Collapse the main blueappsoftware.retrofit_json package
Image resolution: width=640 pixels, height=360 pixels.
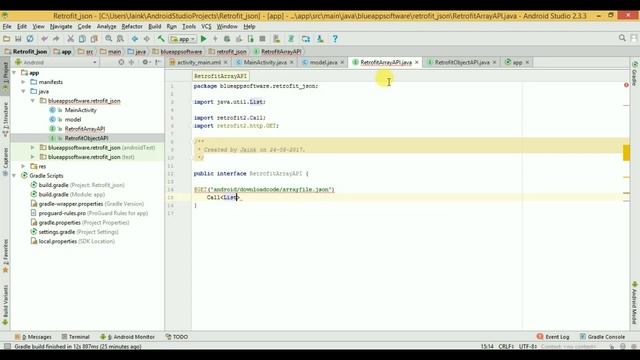pyautogui.click(x=33, y=101)
